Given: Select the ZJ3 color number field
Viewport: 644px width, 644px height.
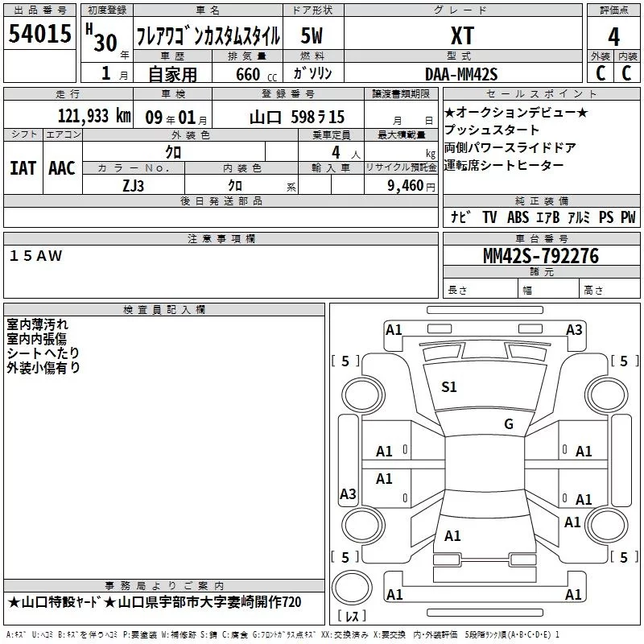Looking at the screenshot, I should coord(133,184).
